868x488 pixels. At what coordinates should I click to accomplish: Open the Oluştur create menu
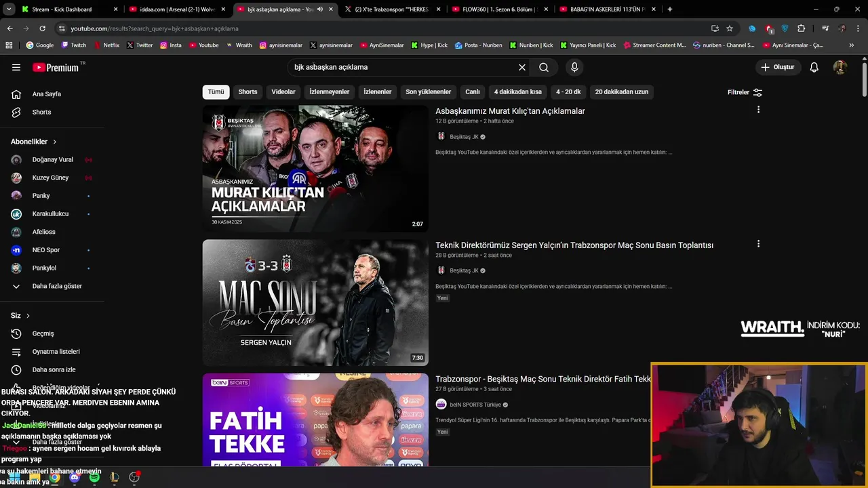pos(777,67)
